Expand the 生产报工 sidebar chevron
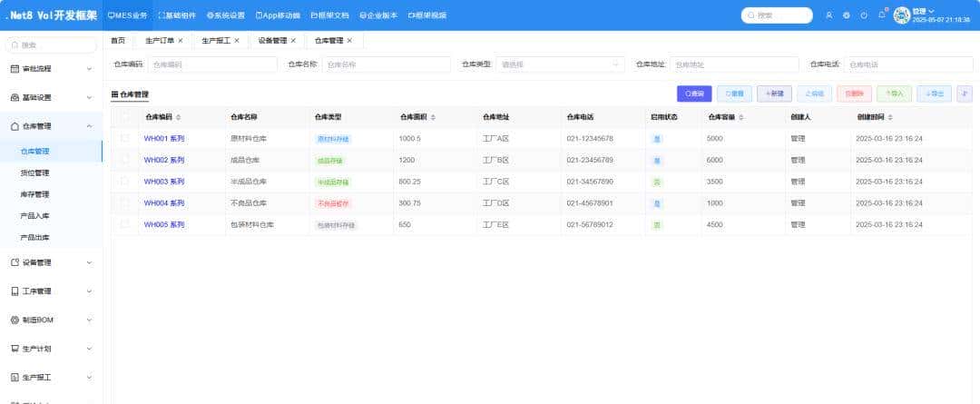This screenshot has width=980, height=404. click(89, 378)
